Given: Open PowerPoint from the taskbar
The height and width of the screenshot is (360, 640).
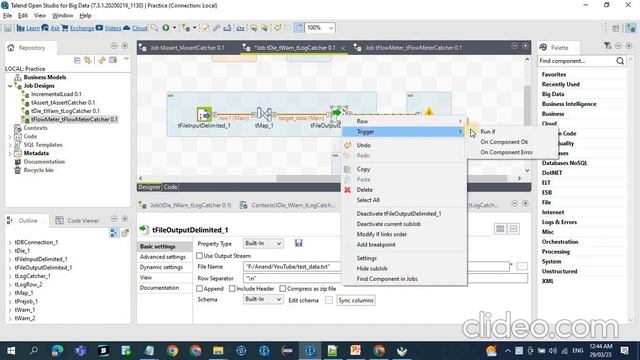Looking at the screenshot, I should coord(356,351).
